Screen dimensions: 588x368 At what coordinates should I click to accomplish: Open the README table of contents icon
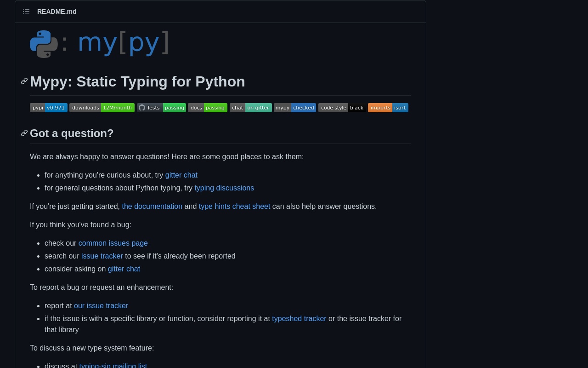(x=26, y=11)
